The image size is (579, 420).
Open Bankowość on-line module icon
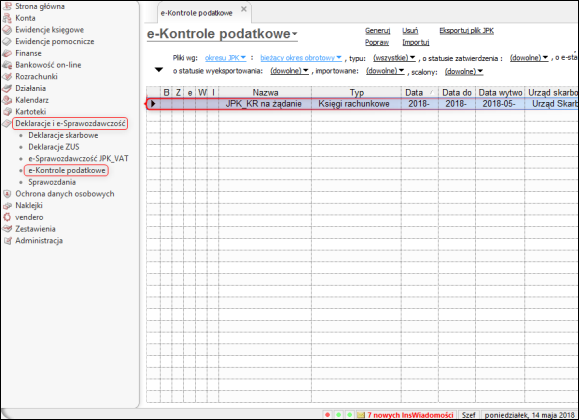[7, 65]
